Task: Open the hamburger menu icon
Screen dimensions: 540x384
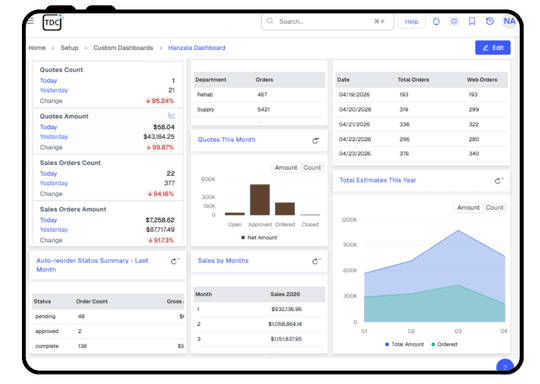Action: [31, 21]
